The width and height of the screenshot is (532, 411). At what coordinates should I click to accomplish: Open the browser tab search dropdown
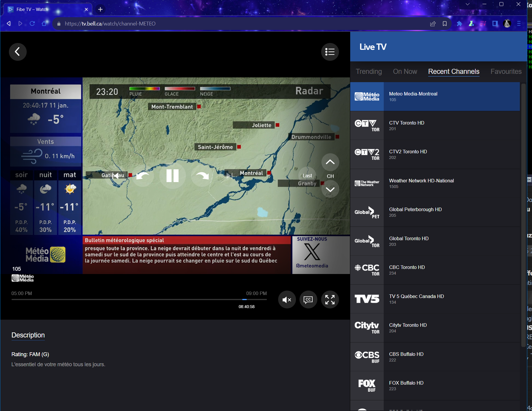[x=467, y=4]
